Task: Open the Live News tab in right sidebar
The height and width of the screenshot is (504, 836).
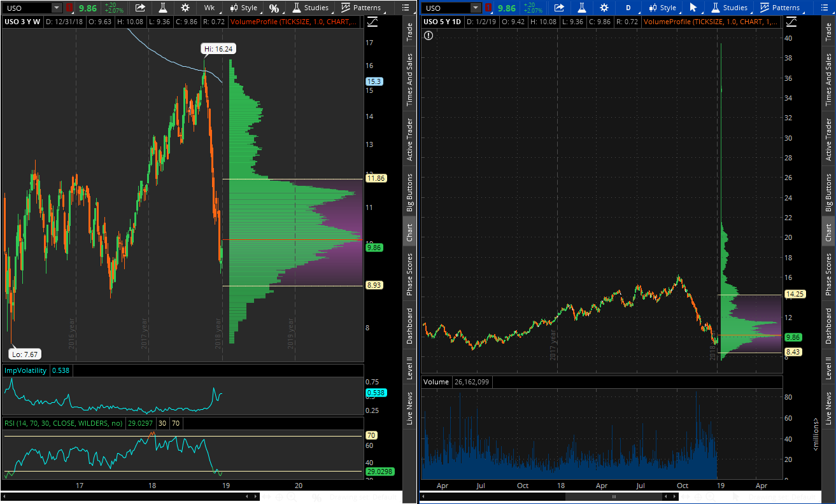Action: [828, 409]
